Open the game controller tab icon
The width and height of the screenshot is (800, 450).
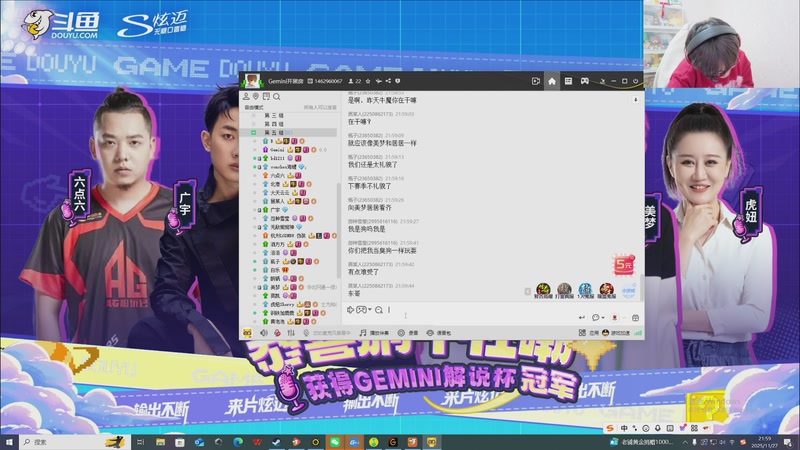pos(585,81)
